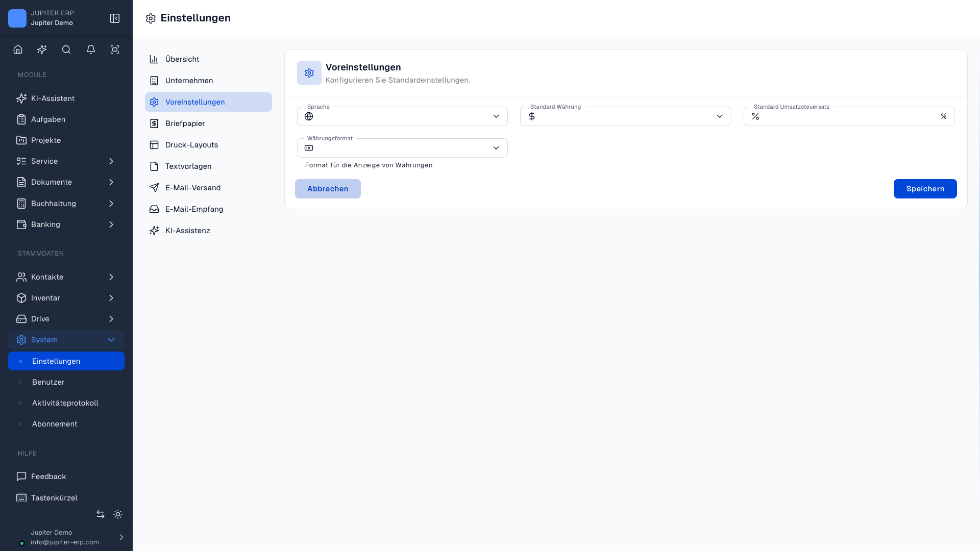Collapse the System section
Viewport: 980px width, 551px height.
click(66, 340)
